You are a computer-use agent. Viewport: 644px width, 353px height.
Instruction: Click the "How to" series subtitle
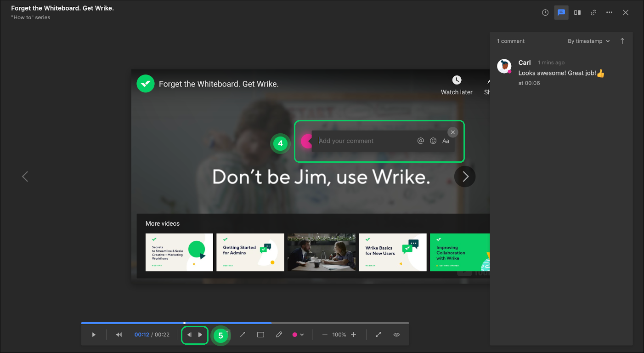point(31,17)
